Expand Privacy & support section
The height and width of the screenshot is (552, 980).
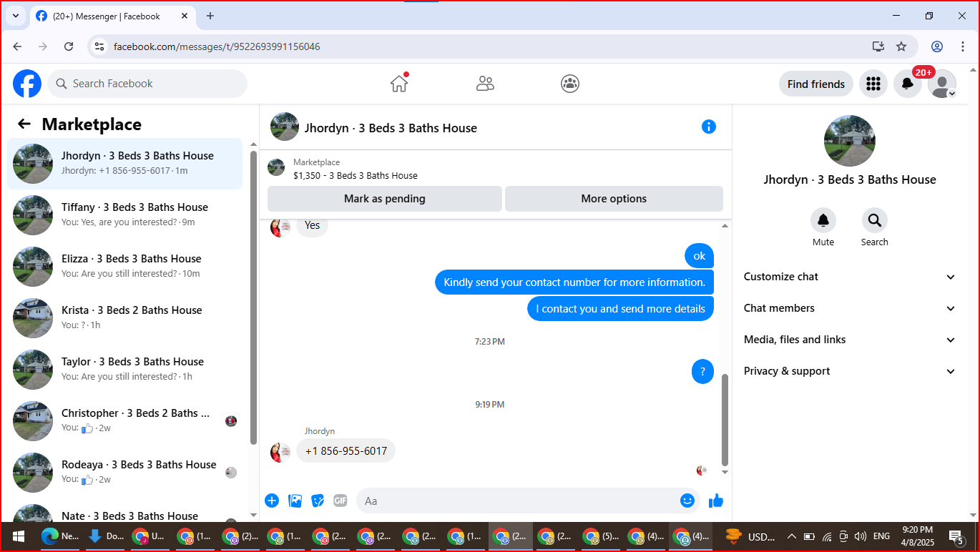click(850, 371)
